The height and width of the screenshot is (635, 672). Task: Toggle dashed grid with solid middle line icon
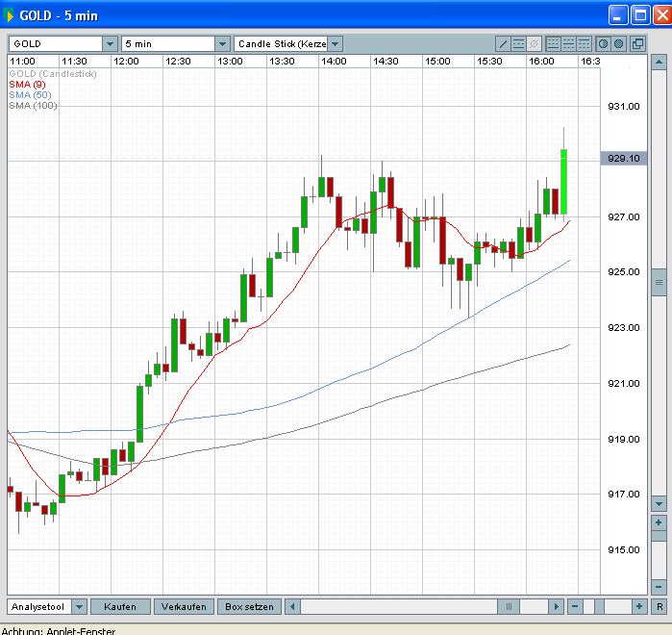click(x=568, y=43)
